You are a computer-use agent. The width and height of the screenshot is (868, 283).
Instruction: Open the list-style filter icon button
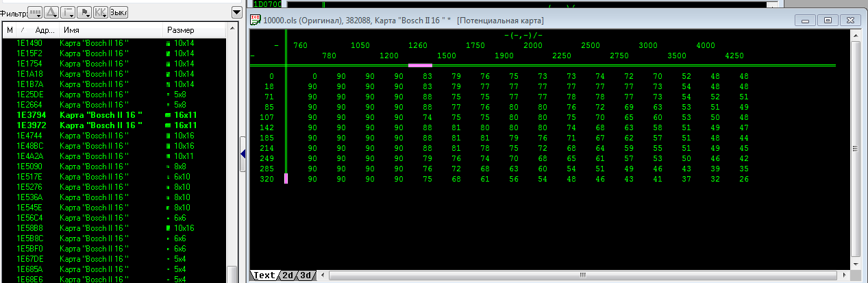(x=68, y=13)
